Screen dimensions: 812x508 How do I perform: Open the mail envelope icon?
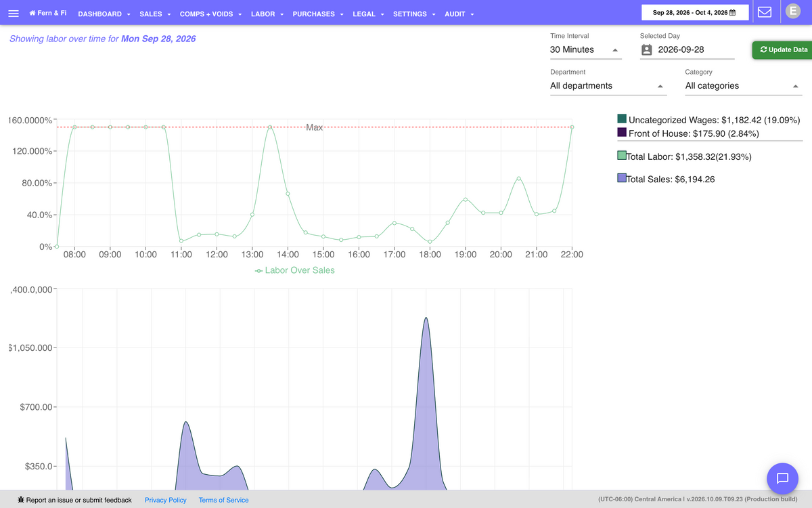pos(765,12)
